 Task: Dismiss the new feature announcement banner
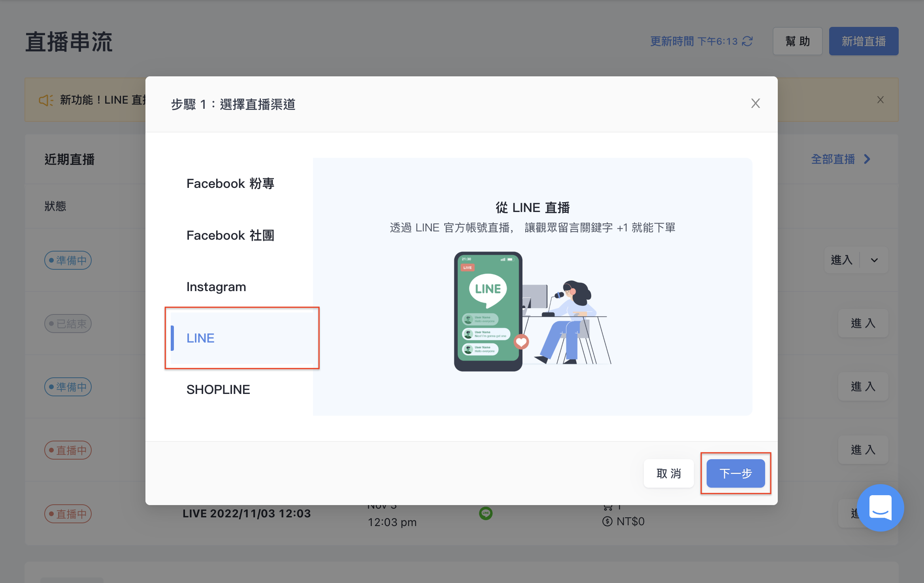[881, 100]
